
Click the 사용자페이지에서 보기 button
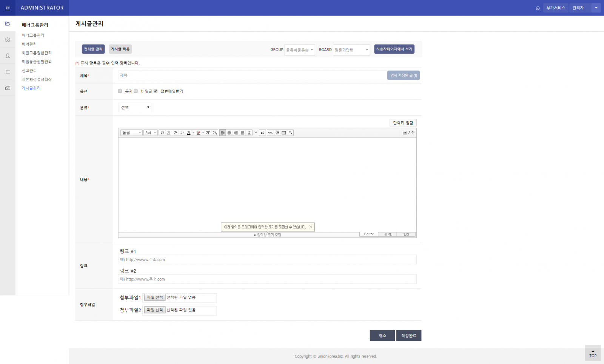(x=394, y=49)
